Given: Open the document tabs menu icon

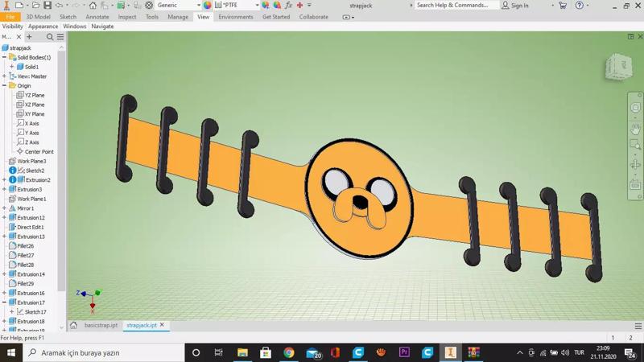Looking at the screenshot, I should point(638,326).
